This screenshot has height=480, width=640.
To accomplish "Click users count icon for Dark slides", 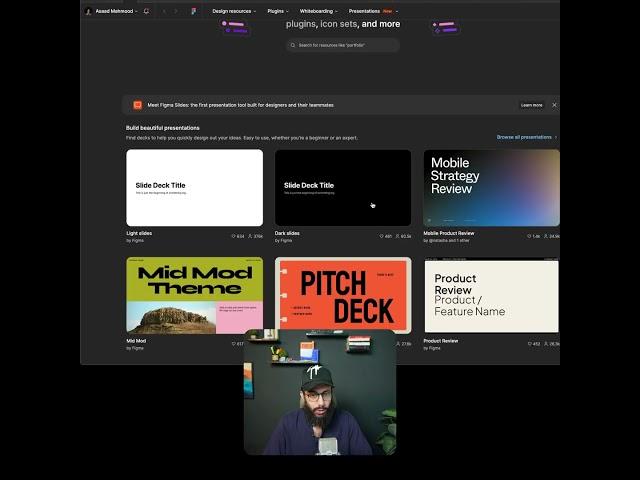I will 397,236.
